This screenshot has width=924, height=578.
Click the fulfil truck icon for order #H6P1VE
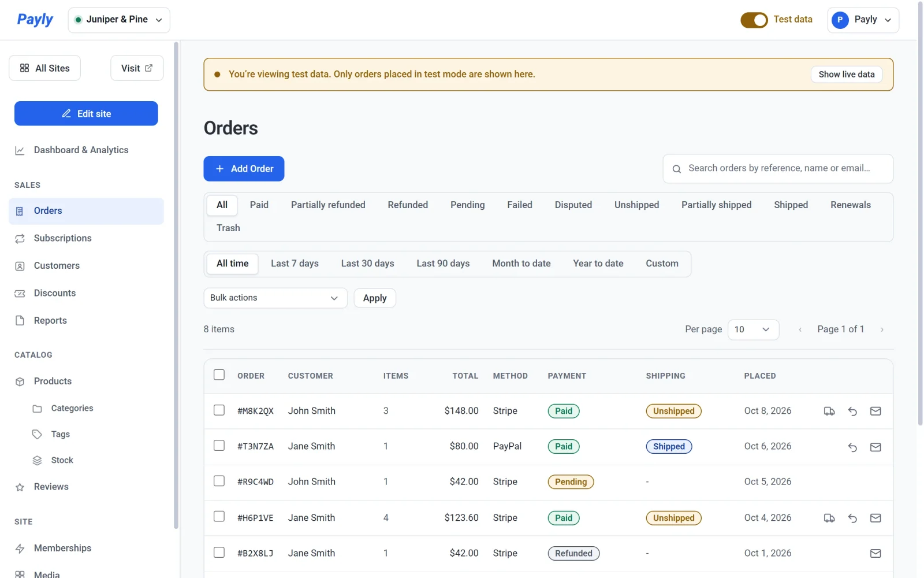pos(829,518)
